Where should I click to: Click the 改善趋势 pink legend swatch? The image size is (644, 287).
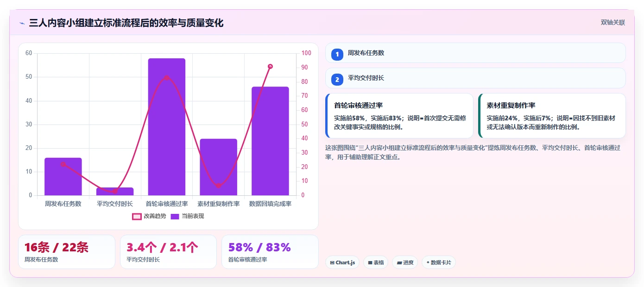(x=137, y=216)
